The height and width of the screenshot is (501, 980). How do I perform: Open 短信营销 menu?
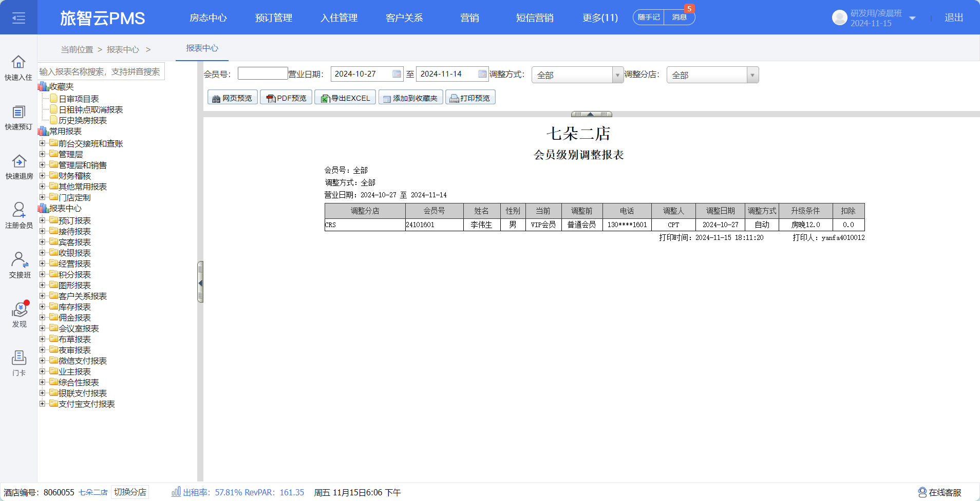point(535,17)
